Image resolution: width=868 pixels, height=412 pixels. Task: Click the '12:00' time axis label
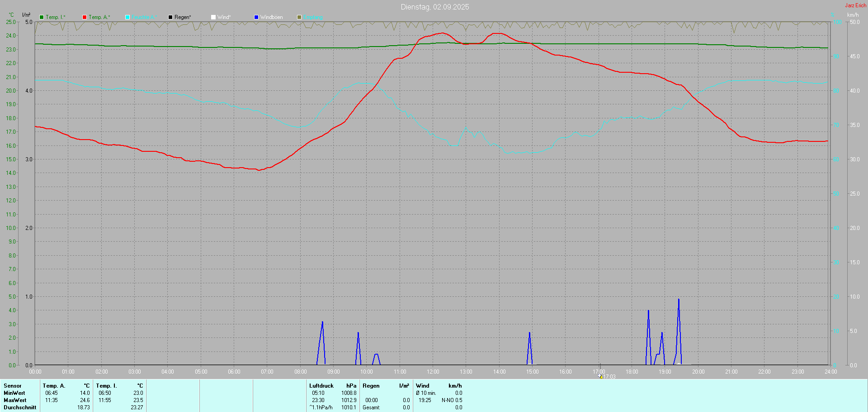point(433,372)
